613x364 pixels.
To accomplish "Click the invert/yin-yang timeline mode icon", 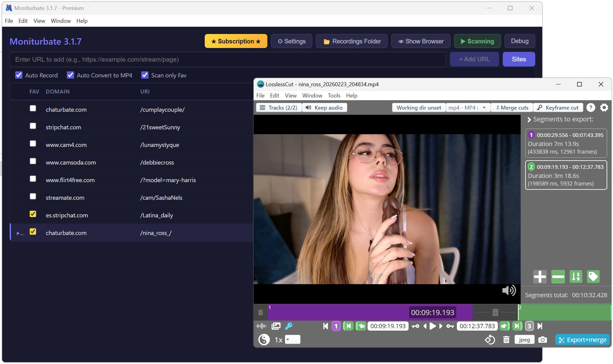I will pos(264,339).
